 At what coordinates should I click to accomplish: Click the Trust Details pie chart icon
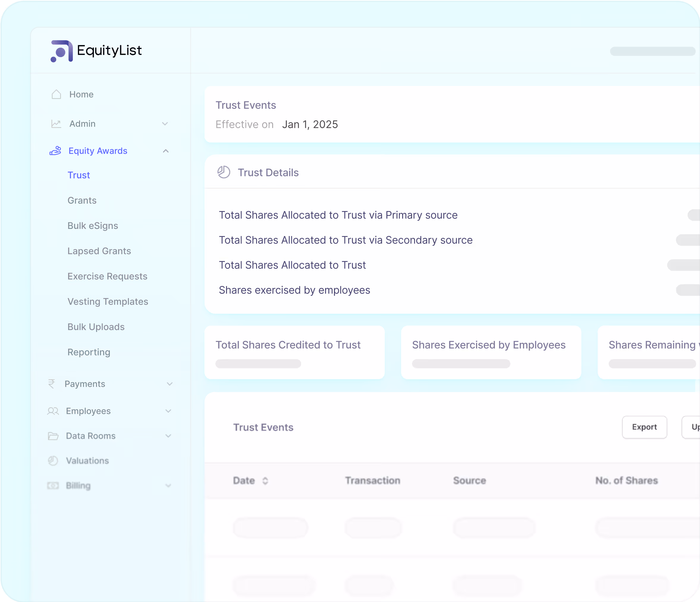pos(224,172)
